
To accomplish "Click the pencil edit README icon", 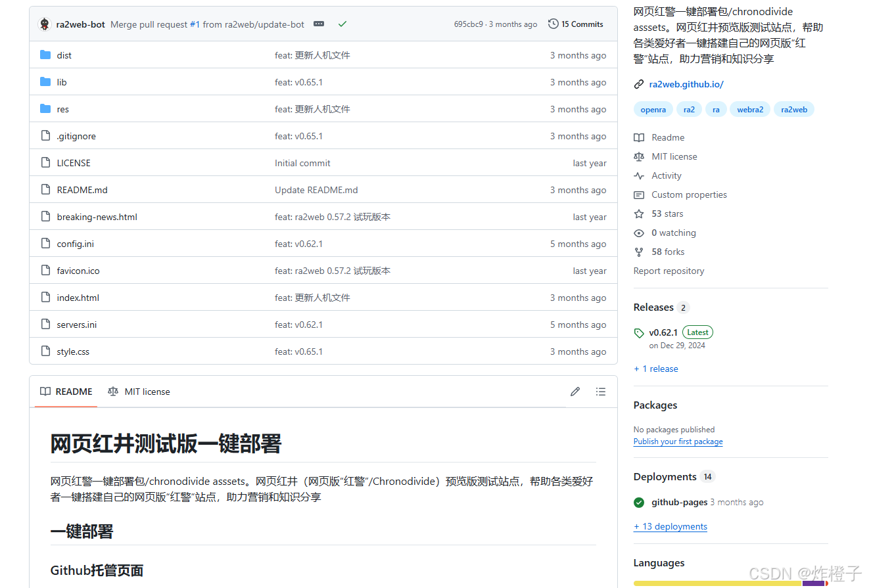I will pos(575,392).
